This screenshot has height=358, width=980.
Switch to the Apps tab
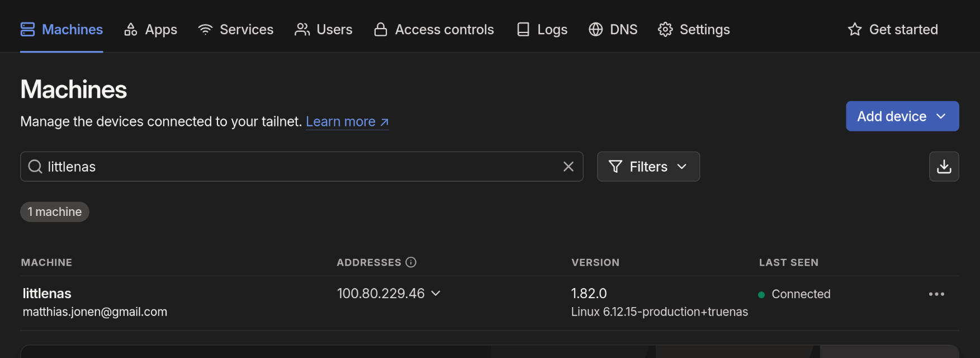150,30
